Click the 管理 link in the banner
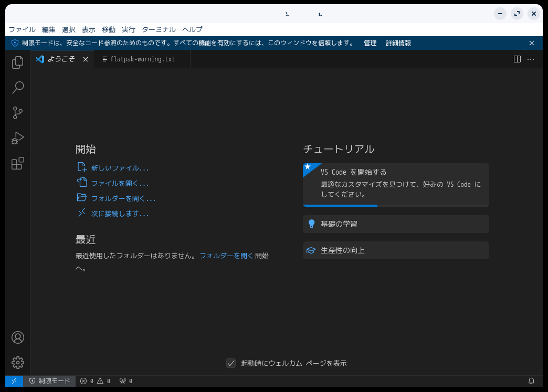 click(x=370, y=43)
